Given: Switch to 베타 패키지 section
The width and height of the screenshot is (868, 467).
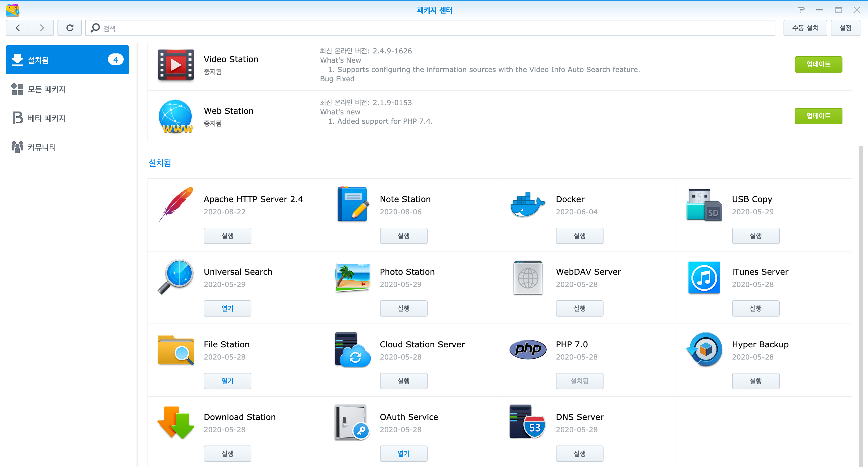Looking at the screenshot, I should [46, 118].
